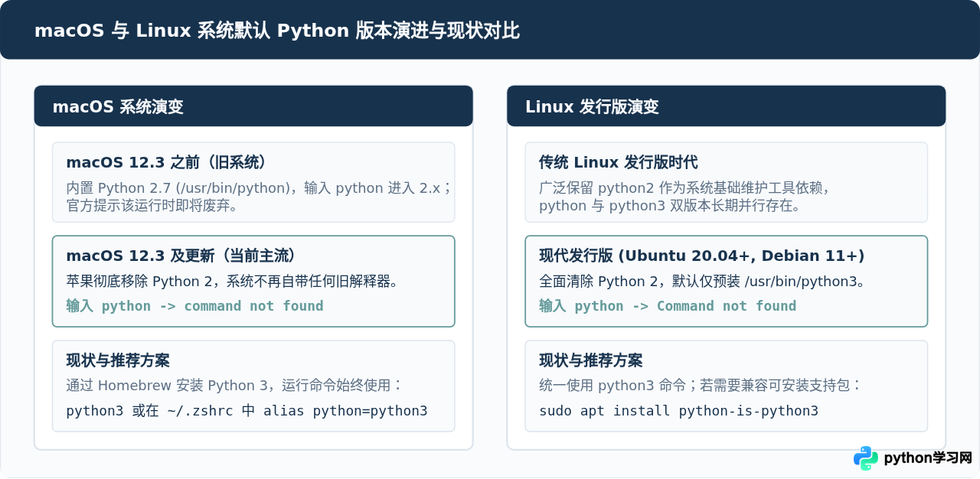Screen dimensions: 980x479
Task: Select the main title 'macOS 与 Linux 系统默认 Python 版本演进与现状对比'
Action: 277,31
